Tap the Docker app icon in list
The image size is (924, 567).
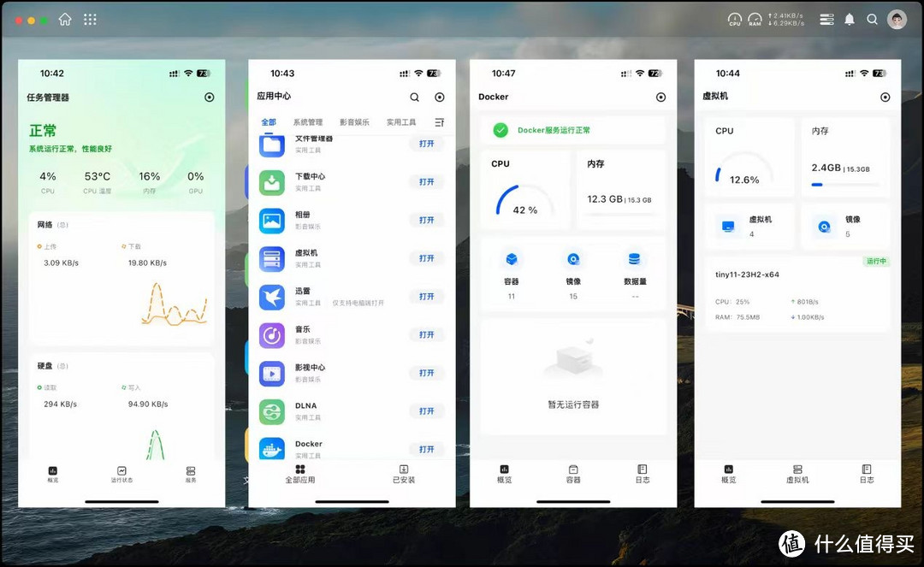(272, 449)
